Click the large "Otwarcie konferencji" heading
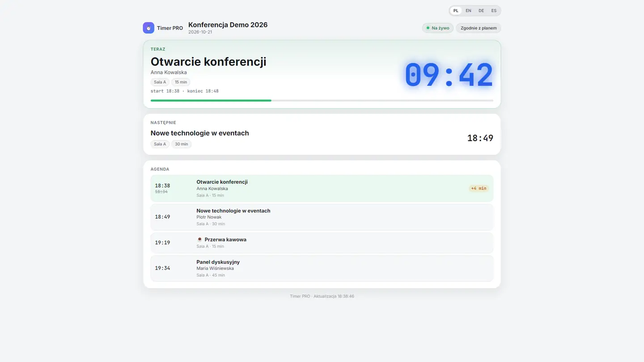The height and width of the screenshot is (362, 644). pyautogui.click(x=208, y=61)
